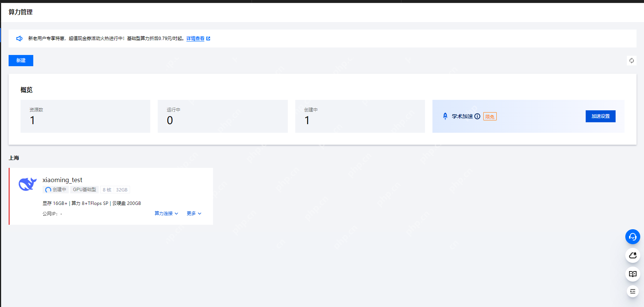Screen dimensions: 644x307
Task: Click the xiaoming_test instance name
Action: [x=62, y=180]
